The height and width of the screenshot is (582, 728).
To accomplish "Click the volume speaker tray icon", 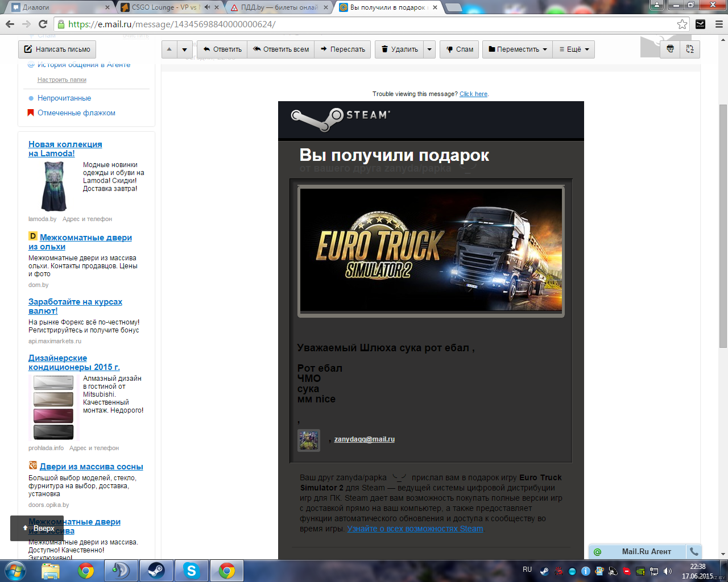I will coord(667,571).
